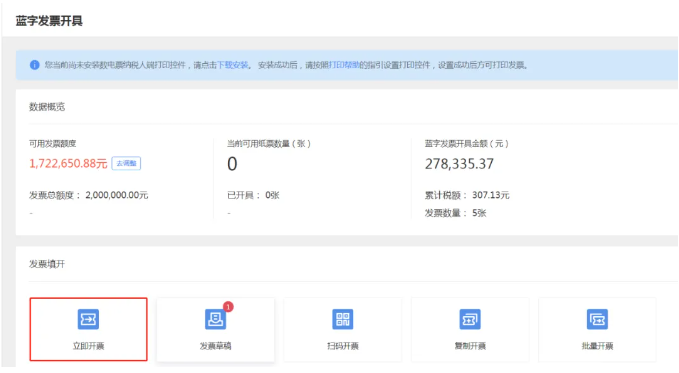
Task: Click the 累计税额 307.13元 text
Action: 467,195
